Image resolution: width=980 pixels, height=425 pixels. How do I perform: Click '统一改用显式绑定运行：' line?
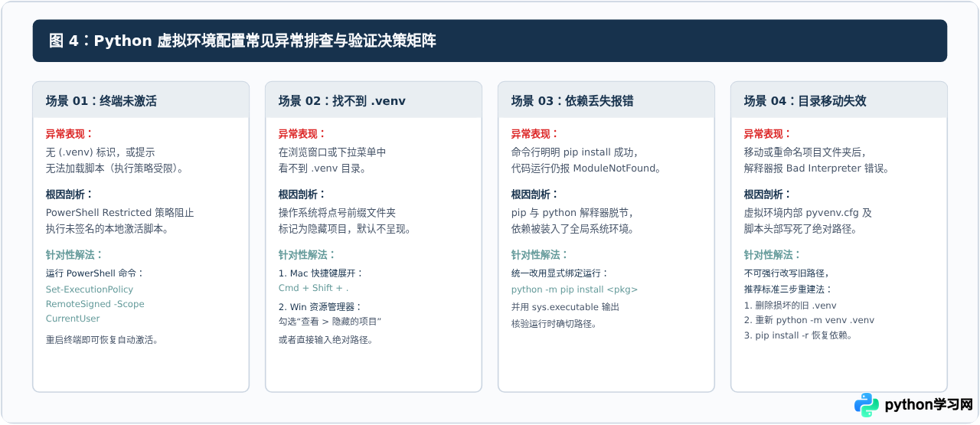[560, 273]
